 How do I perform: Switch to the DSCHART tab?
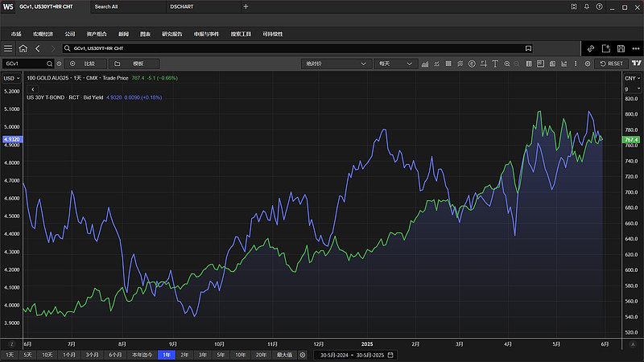[x=182, y=6]
